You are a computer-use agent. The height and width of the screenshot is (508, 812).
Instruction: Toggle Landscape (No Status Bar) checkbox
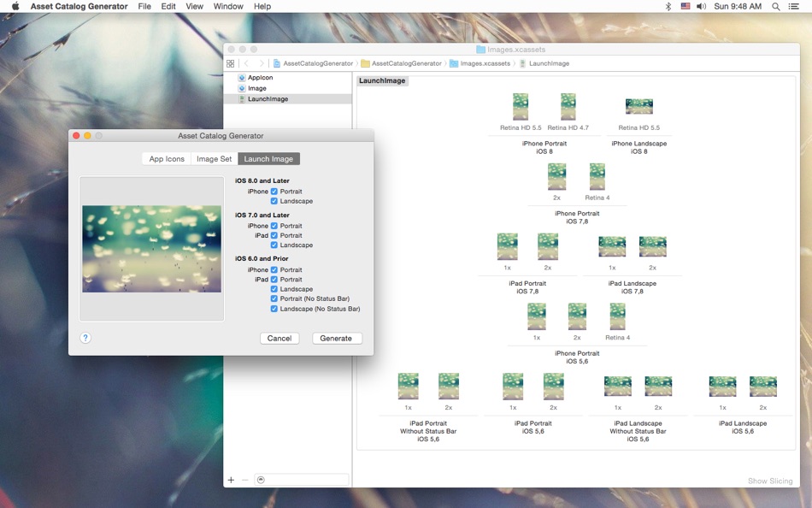274,309
